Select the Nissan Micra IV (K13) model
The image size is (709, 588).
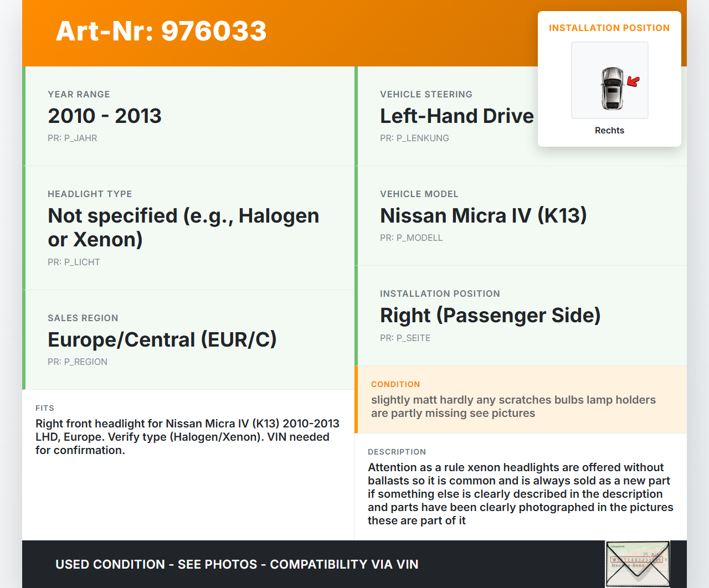[x=483, y=215]
